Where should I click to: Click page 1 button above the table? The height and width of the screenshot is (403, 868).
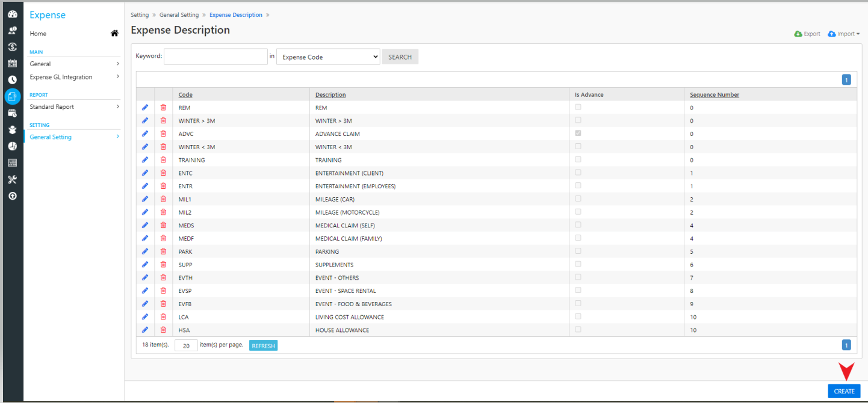[846, 79]
